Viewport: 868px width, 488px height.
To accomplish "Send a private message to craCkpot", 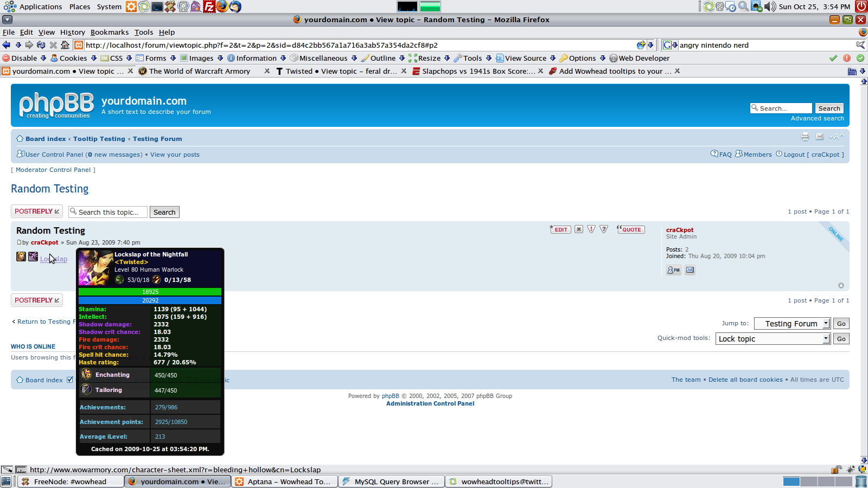I will click(x=673, y=270).
